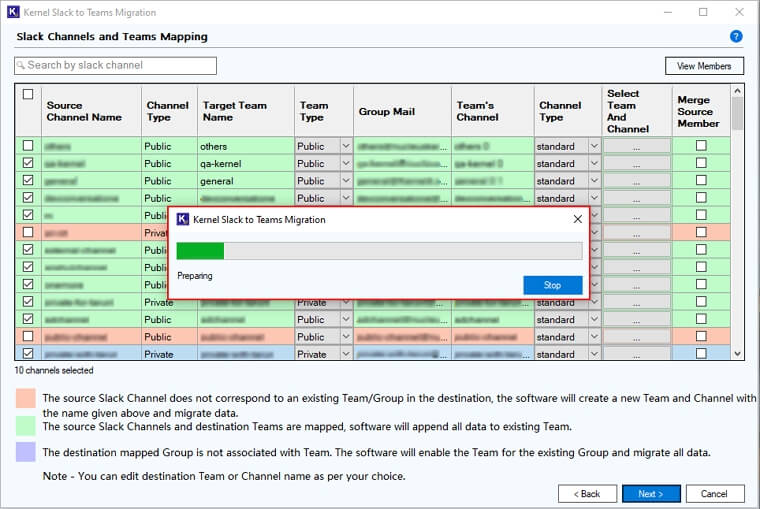Viewport: 760px width, 509px height.
Task: Open View Members
Action: pyautogui.click(x=704, y=66)
